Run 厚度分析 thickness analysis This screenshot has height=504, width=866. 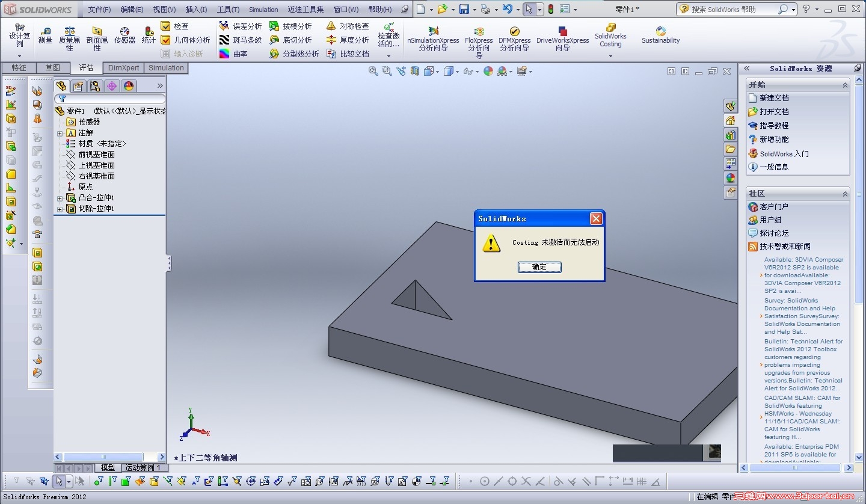[348, 40]
